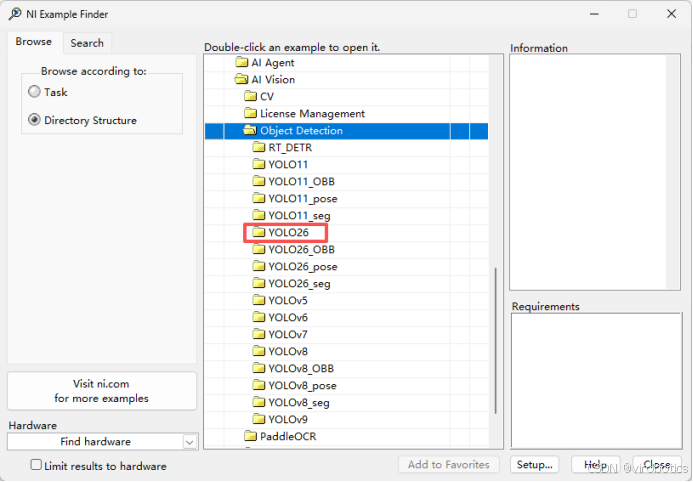Click the YOLO11_pose folder icon
Image resolution: width=693 pixels, height=482 pixels.
(x=259, y=198)
